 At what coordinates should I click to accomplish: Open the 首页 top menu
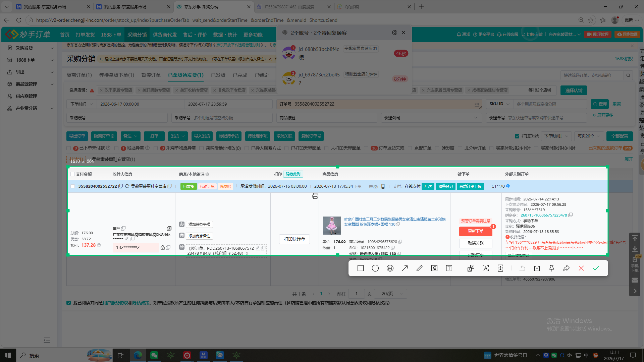point(65,35)
